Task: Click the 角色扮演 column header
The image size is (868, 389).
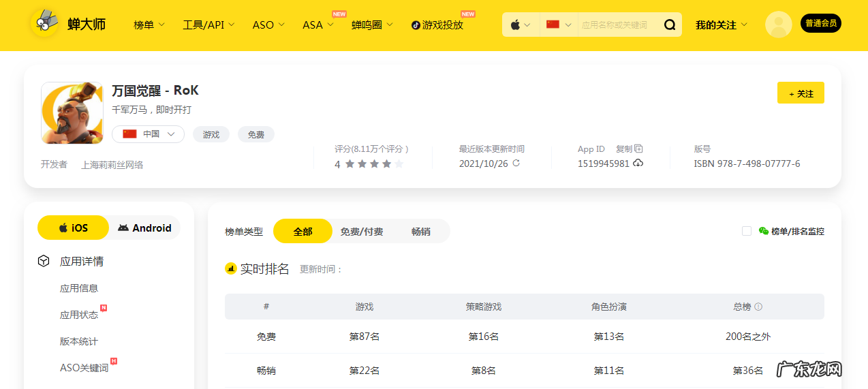Action: (609, 307)
